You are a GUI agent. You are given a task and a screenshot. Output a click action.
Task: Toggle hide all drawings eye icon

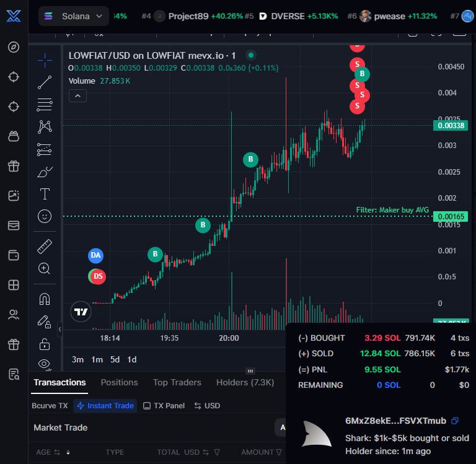point(45,364)
